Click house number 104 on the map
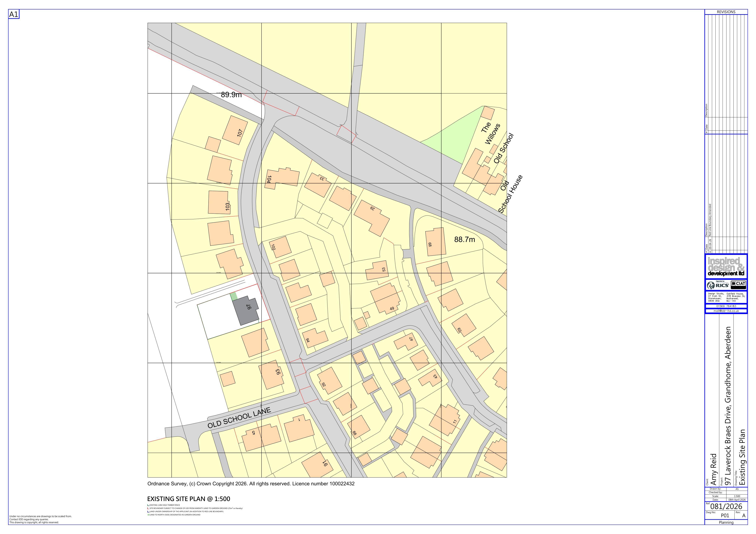Screen dimensions: 756x534 (x=269, y=179)
